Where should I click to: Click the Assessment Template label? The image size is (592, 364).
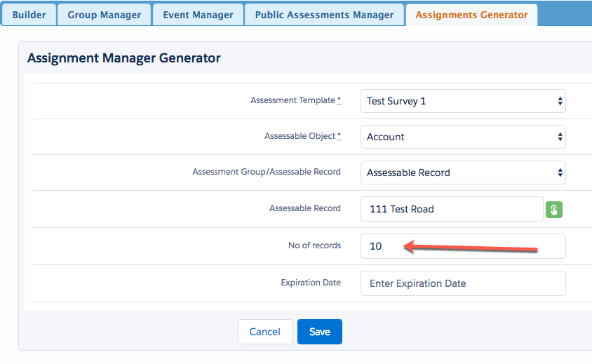point(295,100)
